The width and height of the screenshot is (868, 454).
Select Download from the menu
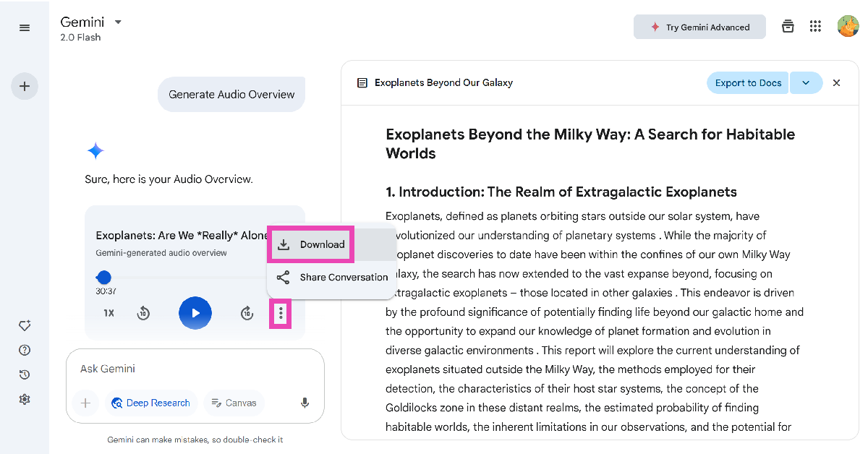(x=312, y=244)
